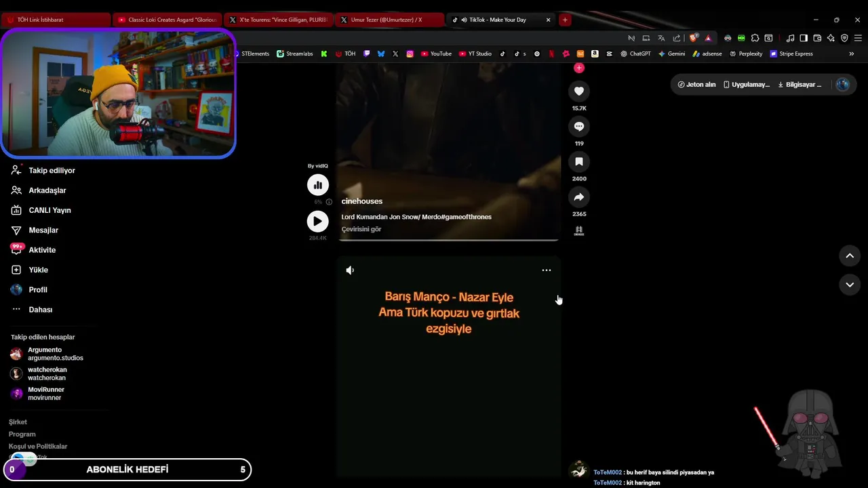Click the Brave Shields lion icon
The width and height of the screenshot is (868, 488).
pos(693,38)
